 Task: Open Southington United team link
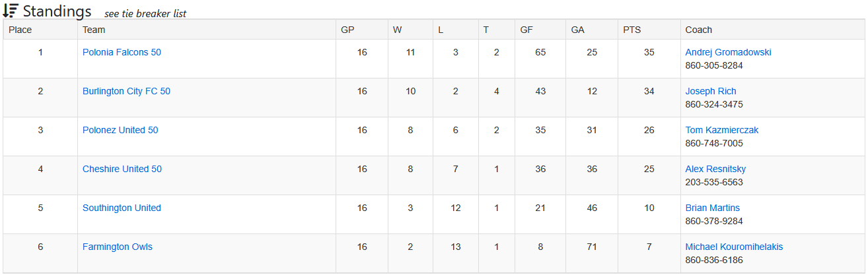tap(122, 208)
